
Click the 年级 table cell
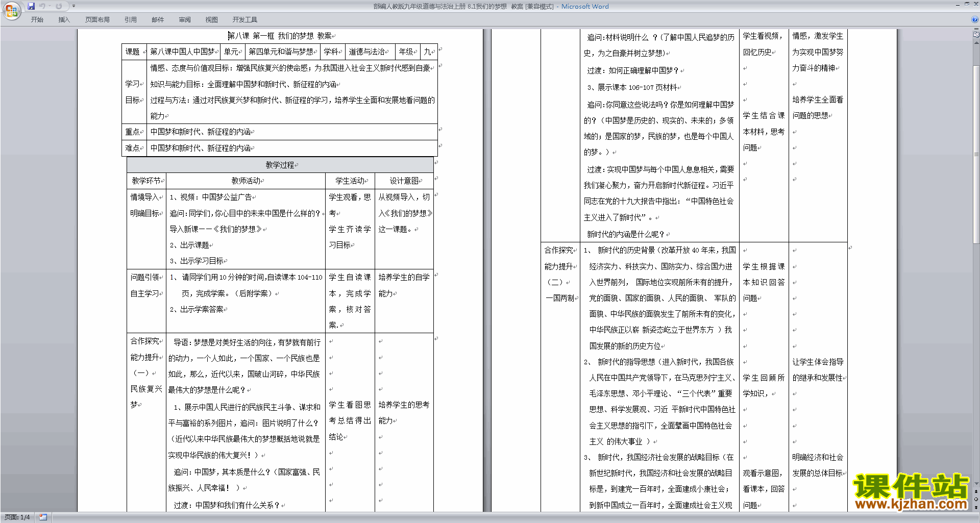coord(408,52)
